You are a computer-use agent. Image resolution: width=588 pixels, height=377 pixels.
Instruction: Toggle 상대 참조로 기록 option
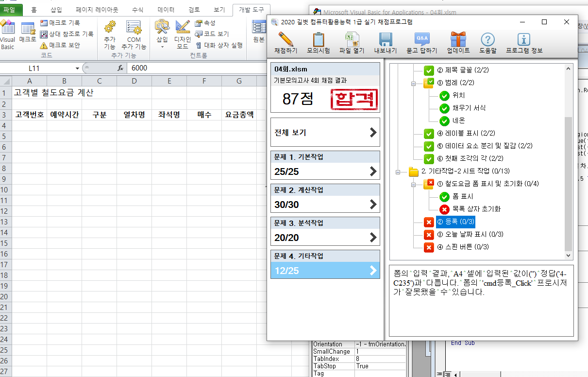(67, 34)
